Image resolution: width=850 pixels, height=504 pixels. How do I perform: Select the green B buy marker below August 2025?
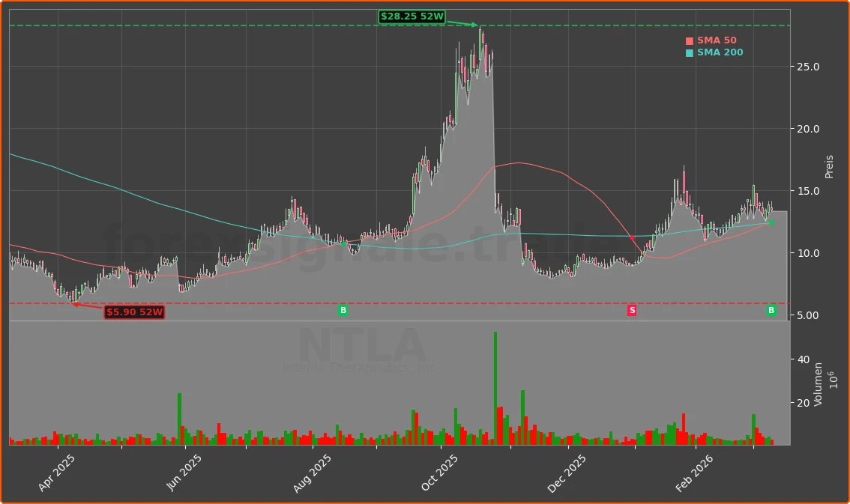click(344, 309)
